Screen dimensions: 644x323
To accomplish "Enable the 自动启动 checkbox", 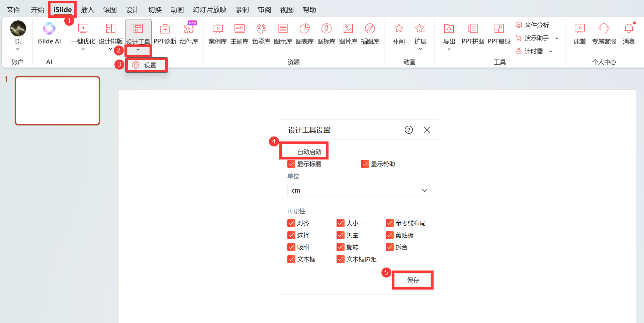I will point(291,152).
